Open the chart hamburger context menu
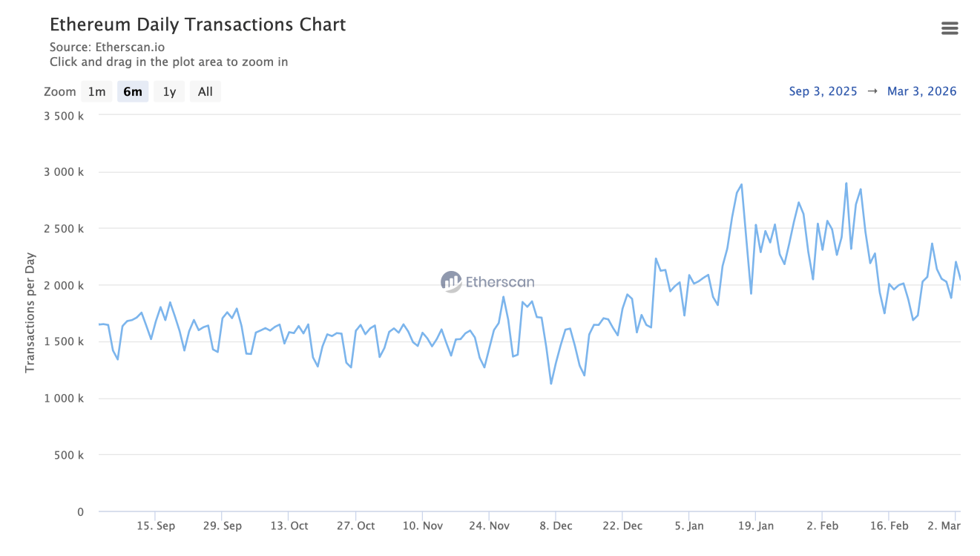This screenshot has height=556, width=980. tap(949, 28)
